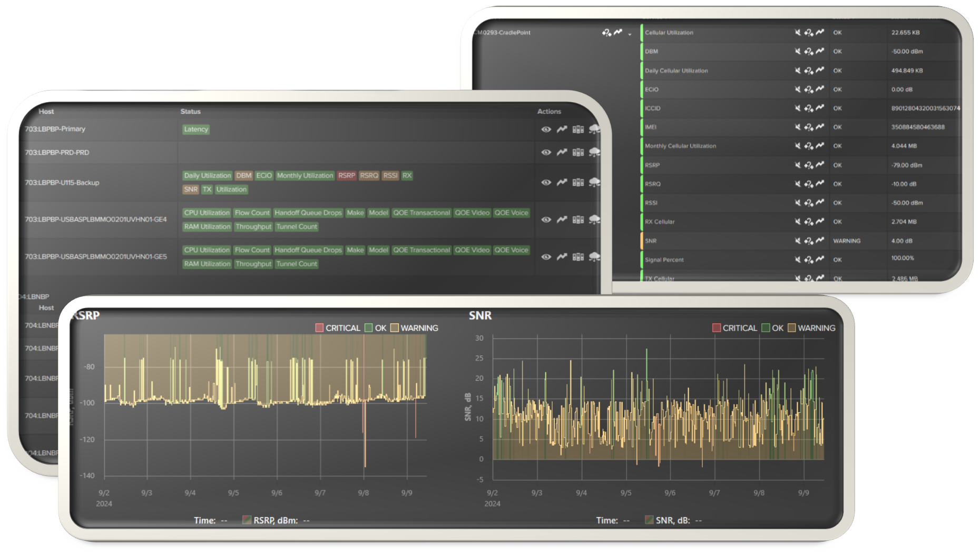
Task: Toggle the mute icon on the SNR warning row
Action: pos(797,241)
